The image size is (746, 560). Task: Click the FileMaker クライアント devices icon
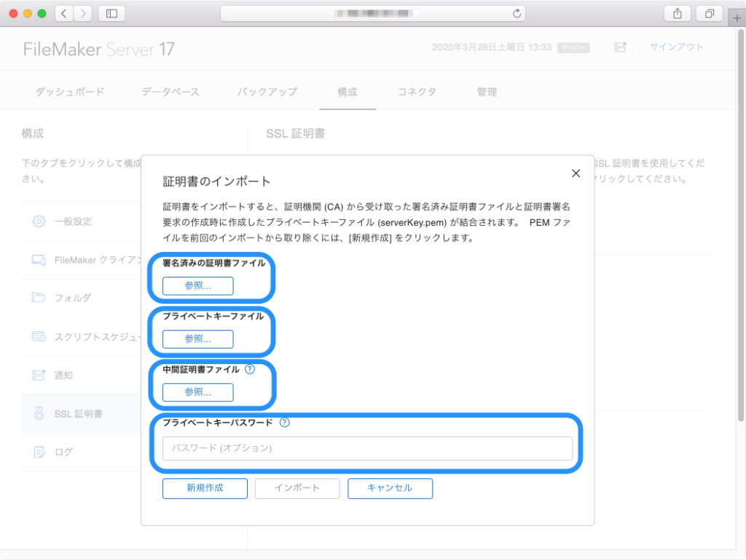[x=39, y=259]
